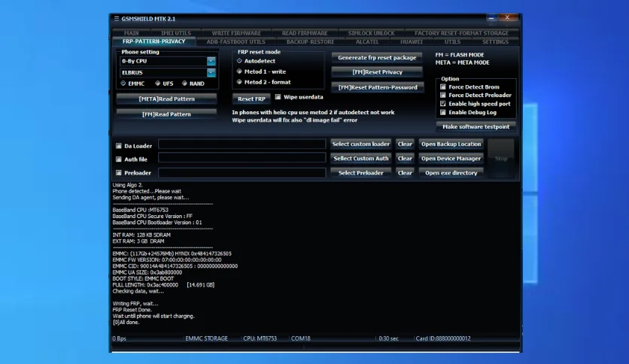Click Open Backup Location button

(x=451, y=144)
